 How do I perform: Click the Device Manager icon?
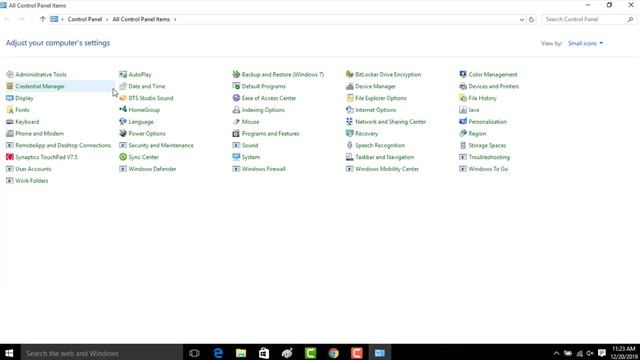coord(349,86)
